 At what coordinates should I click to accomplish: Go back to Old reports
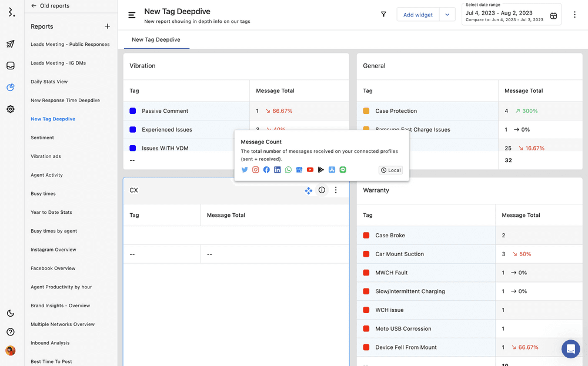pyautogui.click(x=50, y=6)
